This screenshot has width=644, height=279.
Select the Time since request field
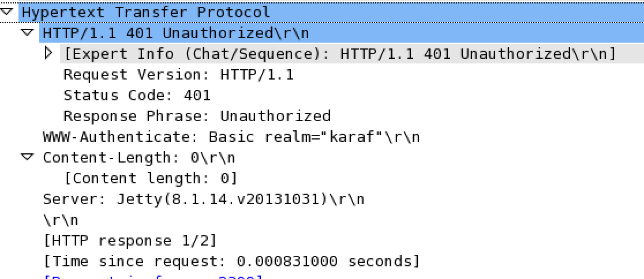point(231,261)
